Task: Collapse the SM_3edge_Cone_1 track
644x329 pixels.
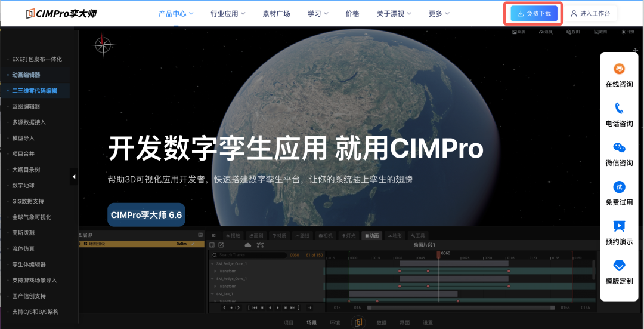Action: 212,263
